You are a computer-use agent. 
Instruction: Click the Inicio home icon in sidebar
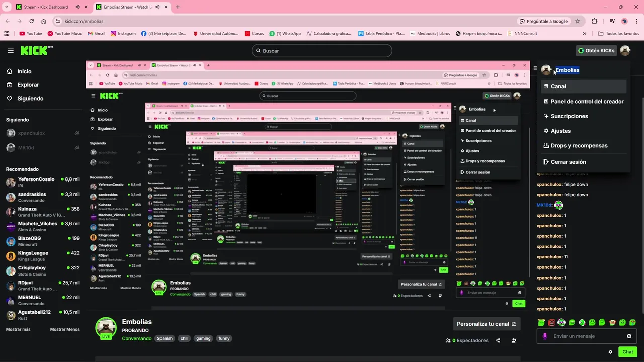point(10,71)
